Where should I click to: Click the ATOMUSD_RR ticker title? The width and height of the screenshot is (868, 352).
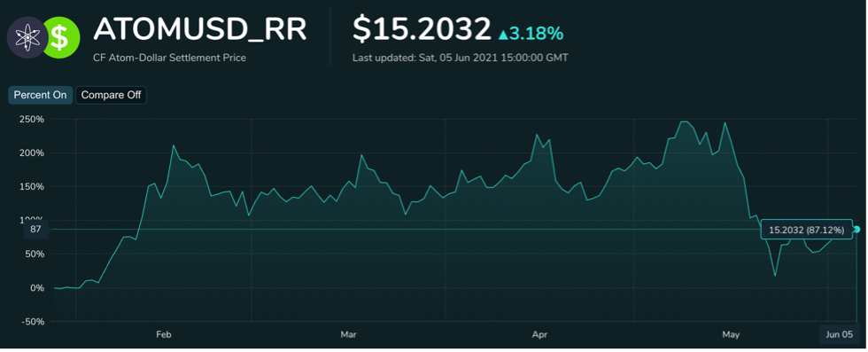click(x=200, y=29)
